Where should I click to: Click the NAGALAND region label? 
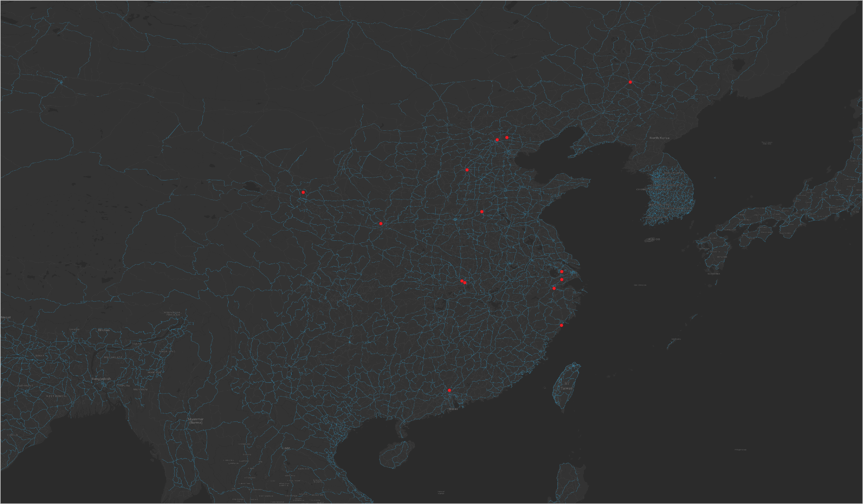[167, 351]
